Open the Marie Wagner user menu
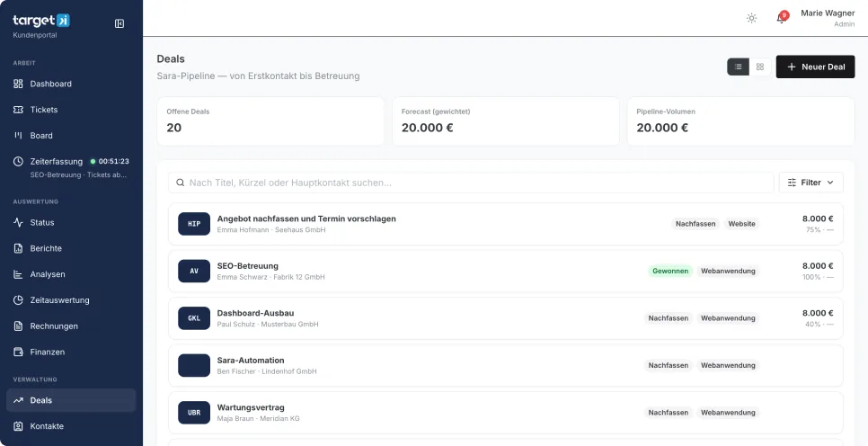Image resolution: width=868 pixels, height=446 pixels. point(827,18)
